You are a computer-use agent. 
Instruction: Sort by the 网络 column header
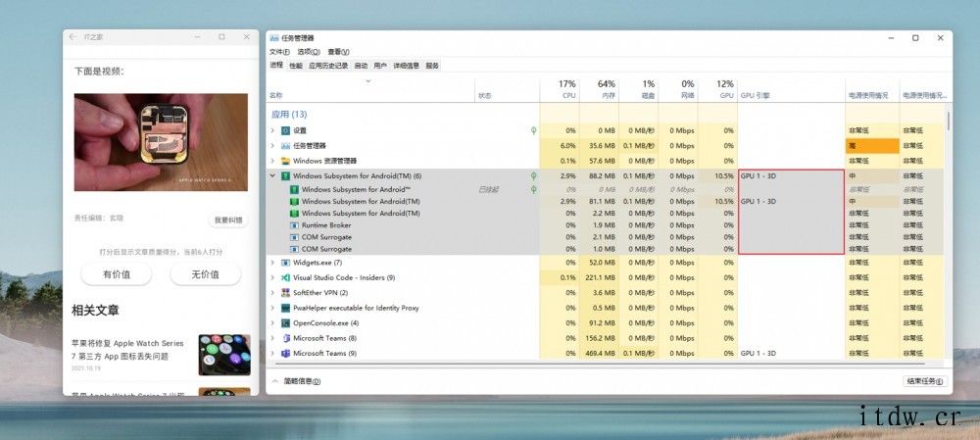pos(678,89)
